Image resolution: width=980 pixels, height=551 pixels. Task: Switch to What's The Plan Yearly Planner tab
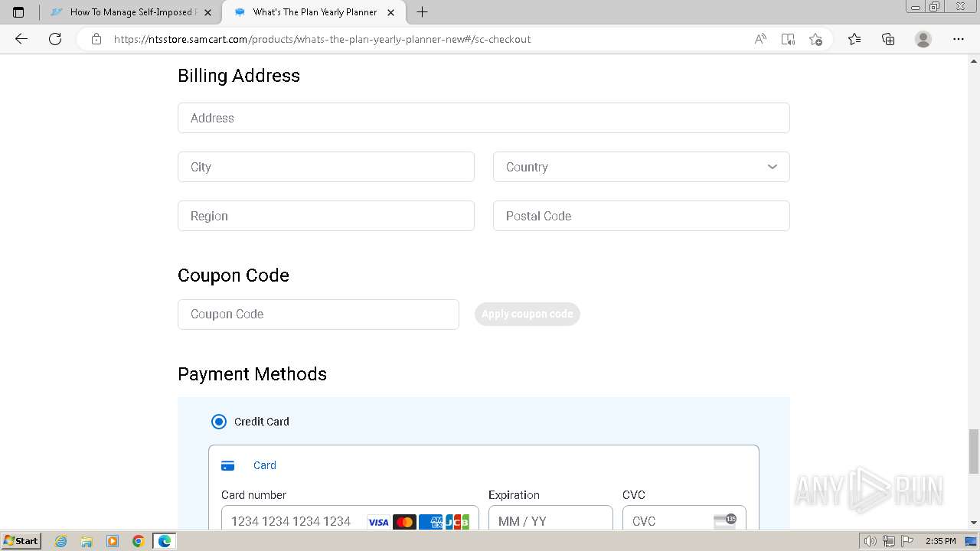tap(314, 12)
